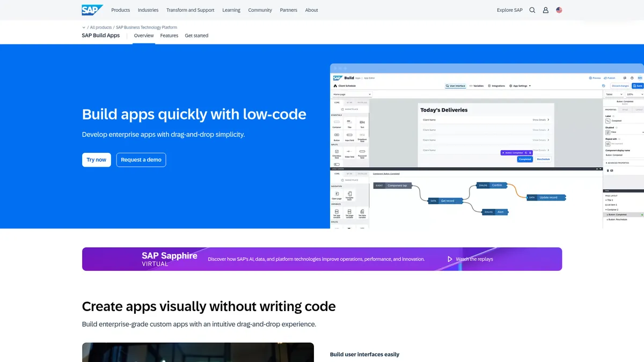Click Discard changes button in hero screenshot
644x362 pixels.
[620, 86]
